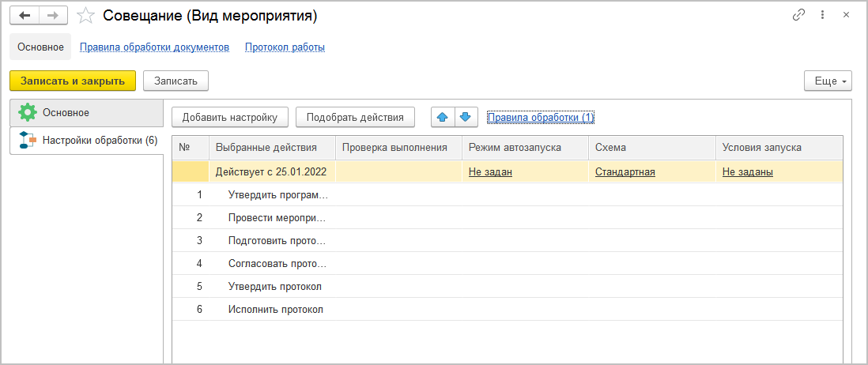Image resolution: width=868 pixels, height=365 pixels.
Task: Select the Утвердить протокол row
Action: (x=274, y=286)
